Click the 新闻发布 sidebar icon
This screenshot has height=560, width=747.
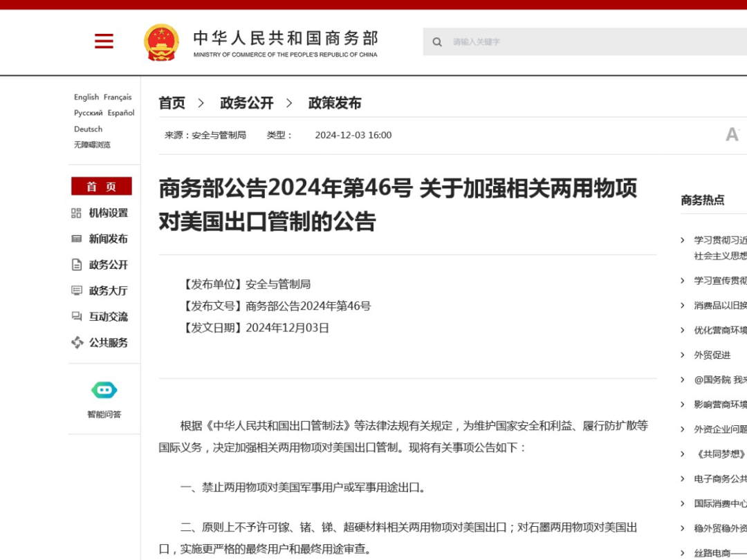(76, 239)
